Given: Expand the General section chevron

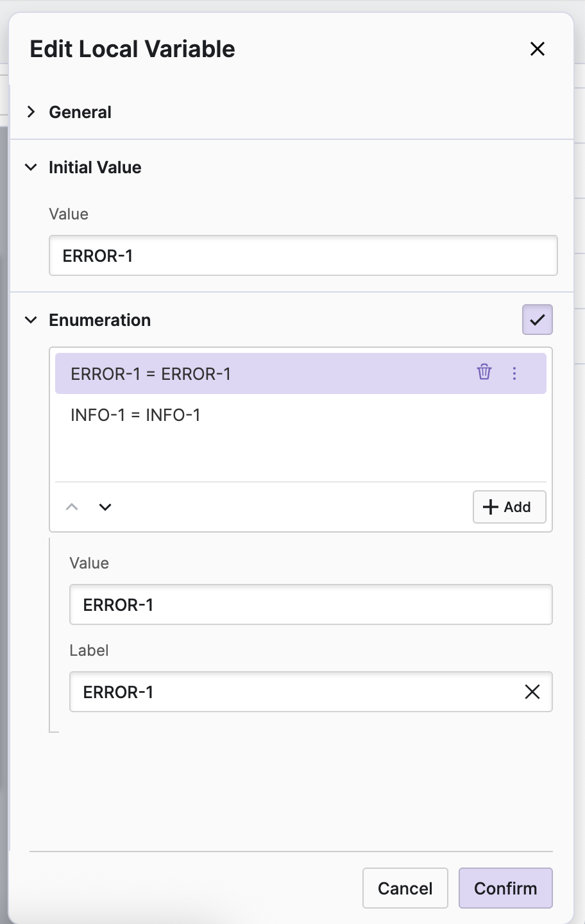Looking at the screenshot, I should coord(31,112).
